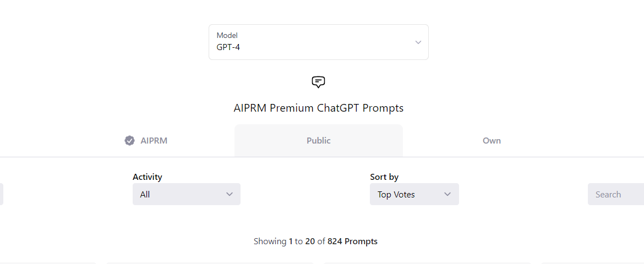
Task: Click the Showing 1 to 20 results text
Action: coord(284,241)
